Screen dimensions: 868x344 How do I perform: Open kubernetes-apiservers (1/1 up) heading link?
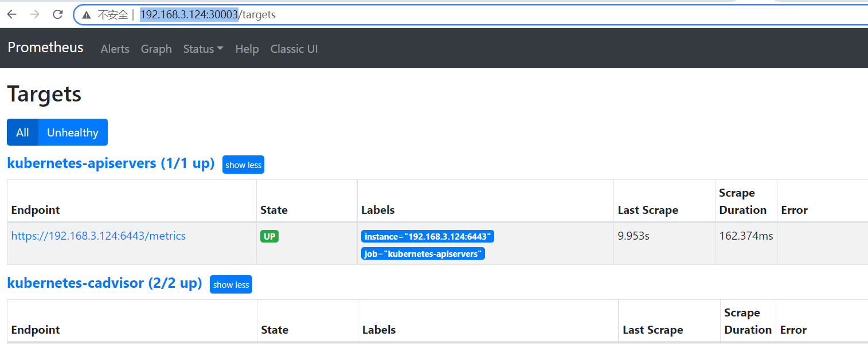[111, 163]
